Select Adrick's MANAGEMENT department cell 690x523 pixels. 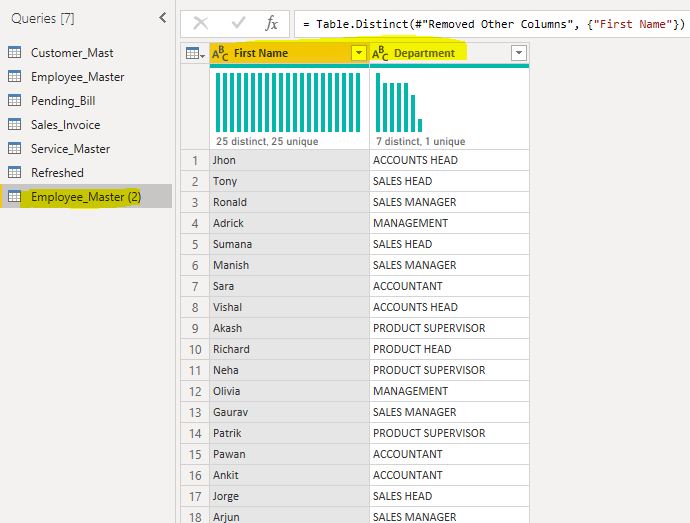point(449,223)
